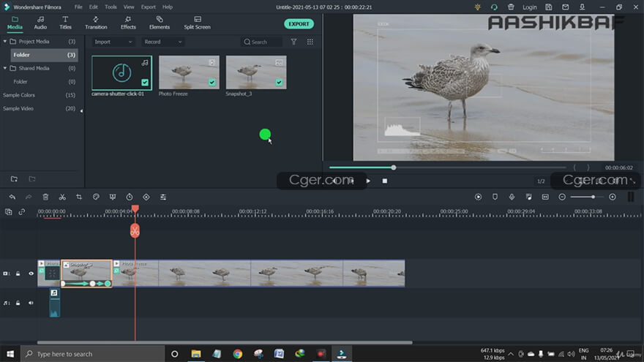The image size is (644, 362).
Task: Collapse the Project Media tree
Action: tap(5, 42)
